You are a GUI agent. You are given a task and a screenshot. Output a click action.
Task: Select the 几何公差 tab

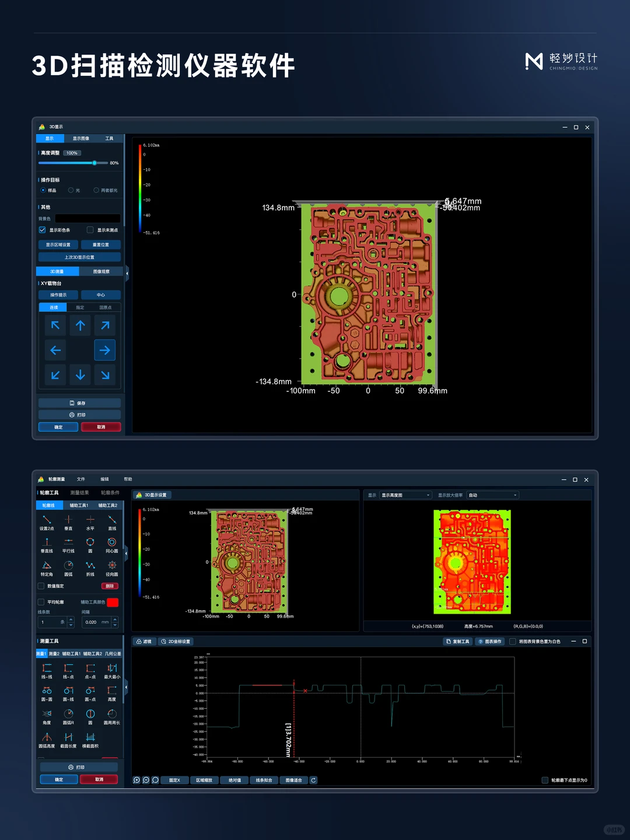click(x=113, y=654)
